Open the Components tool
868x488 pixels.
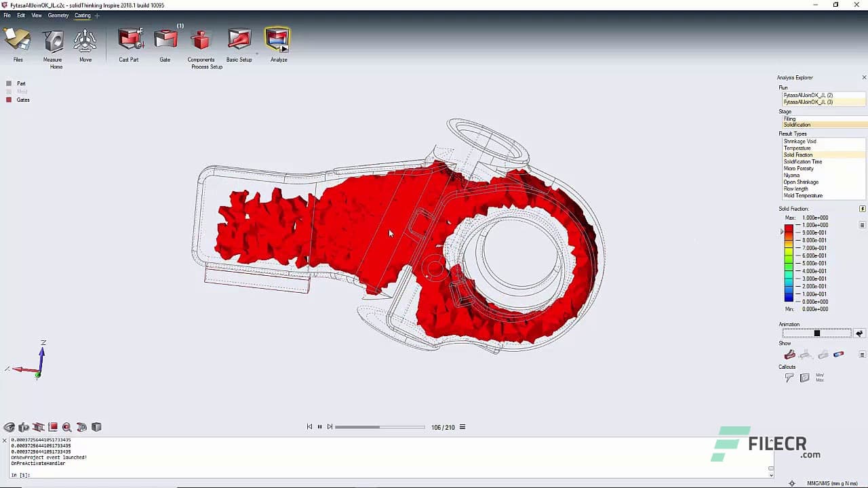201,41
